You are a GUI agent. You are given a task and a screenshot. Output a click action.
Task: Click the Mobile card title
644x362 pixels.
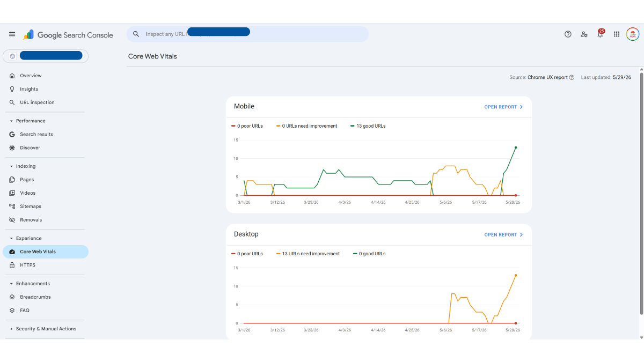pos(244,106)
